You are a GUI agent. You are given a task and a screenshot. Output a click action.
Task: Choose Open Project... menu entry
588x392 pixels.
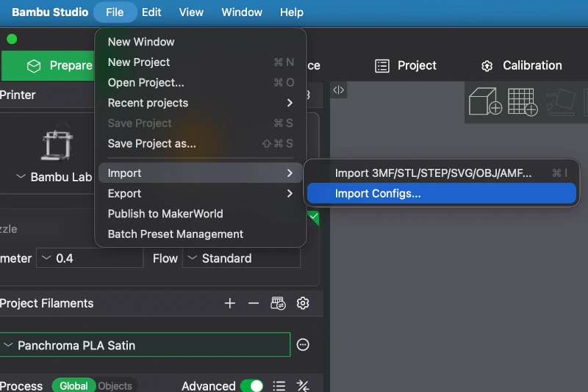[200, 83]
